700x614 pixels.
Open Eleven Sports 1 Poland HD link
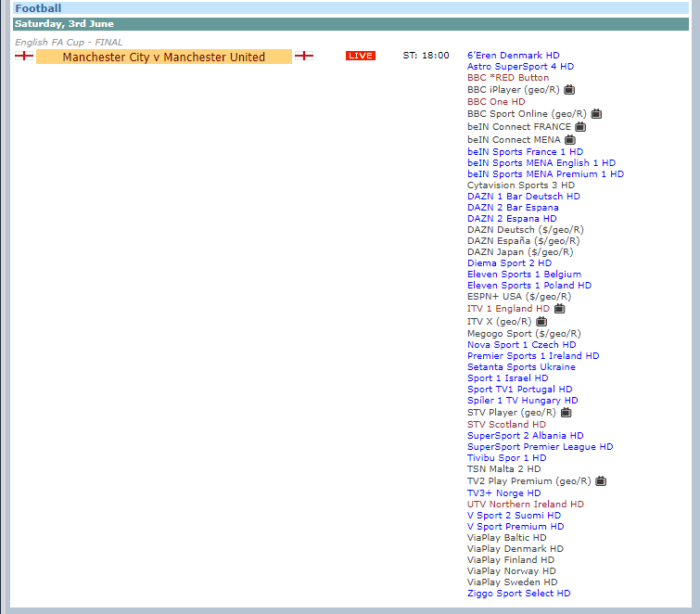pos(529,286)
